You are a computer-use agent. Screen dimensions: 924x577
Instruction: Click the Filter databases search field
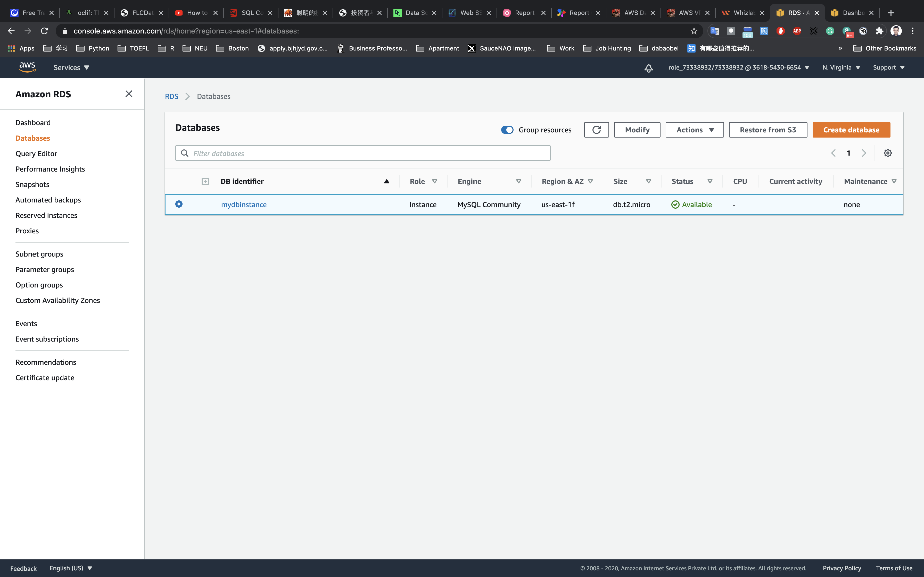(363, 153)
